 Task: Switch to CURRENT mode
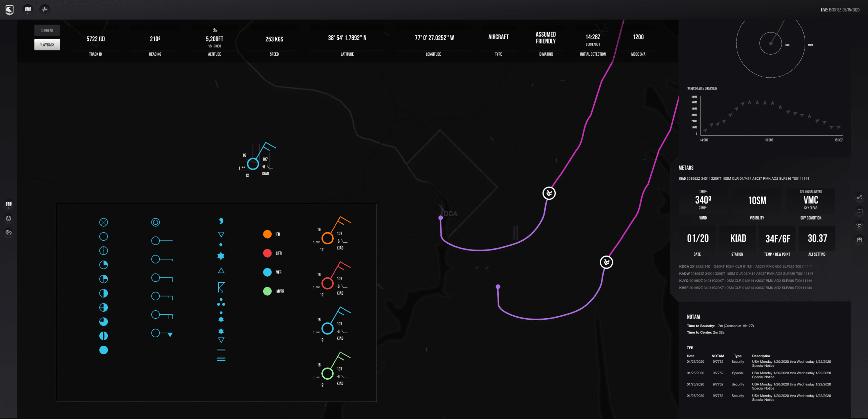click(47, 31)
